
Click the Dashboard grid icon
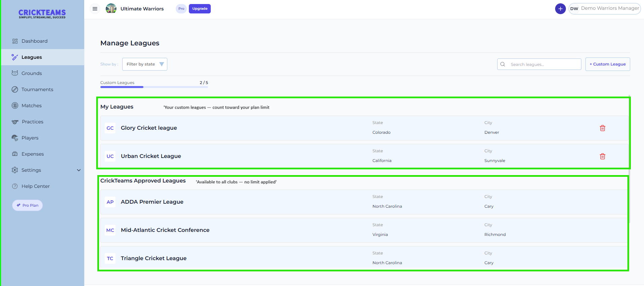coord(15,41)
